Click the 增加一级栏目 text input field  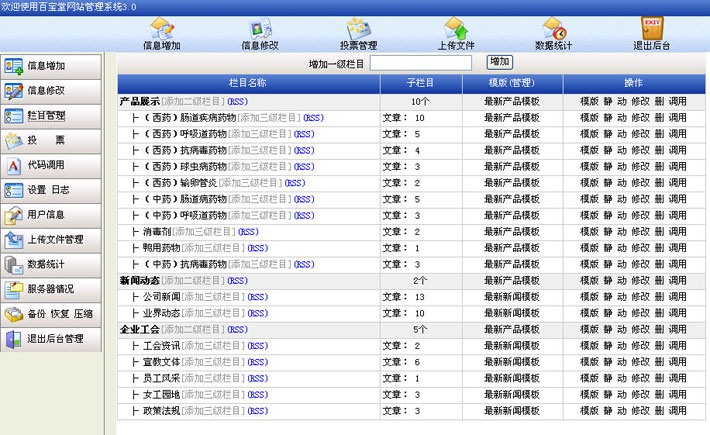click(x=421, y=63)
